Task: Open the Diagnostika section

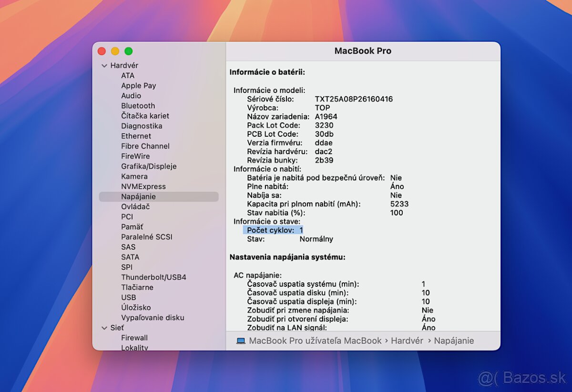Action: tap(142, 126)
